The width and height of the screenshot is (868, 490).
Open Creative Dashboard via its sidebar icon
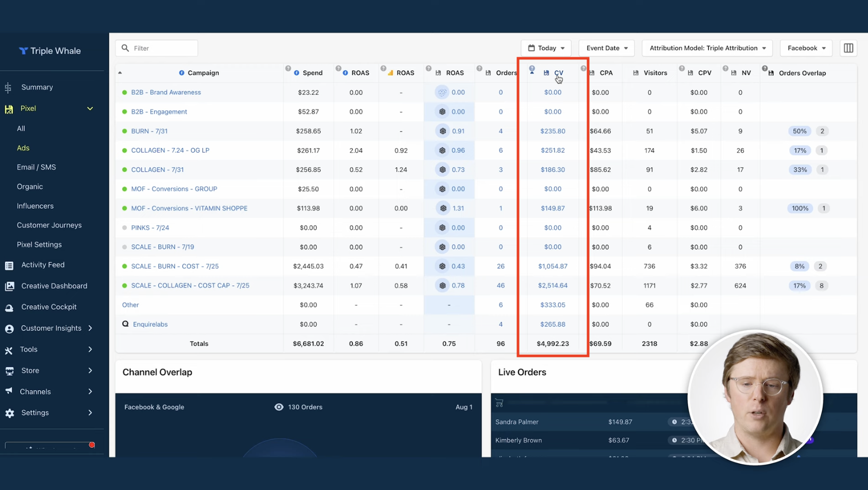[9, 286]
